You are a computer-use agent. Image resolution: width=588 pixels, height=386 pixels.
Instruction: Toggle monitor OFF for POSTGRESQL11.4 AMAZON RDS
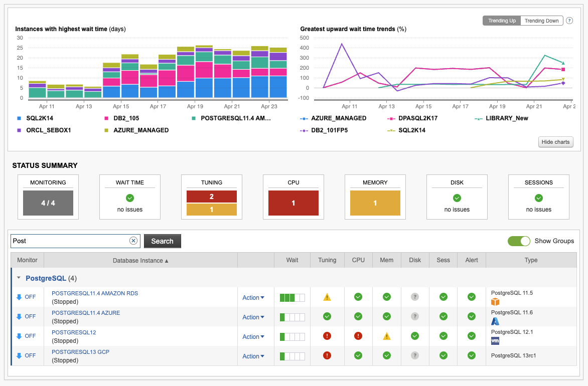[26, 297]
